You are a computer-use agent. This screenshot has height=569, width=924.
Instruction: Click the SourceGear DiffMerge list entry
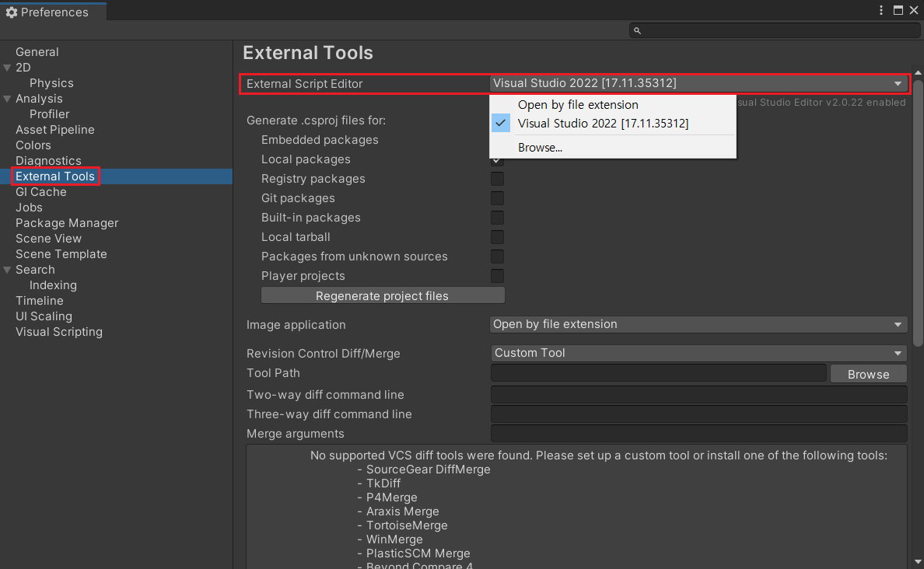428,470
